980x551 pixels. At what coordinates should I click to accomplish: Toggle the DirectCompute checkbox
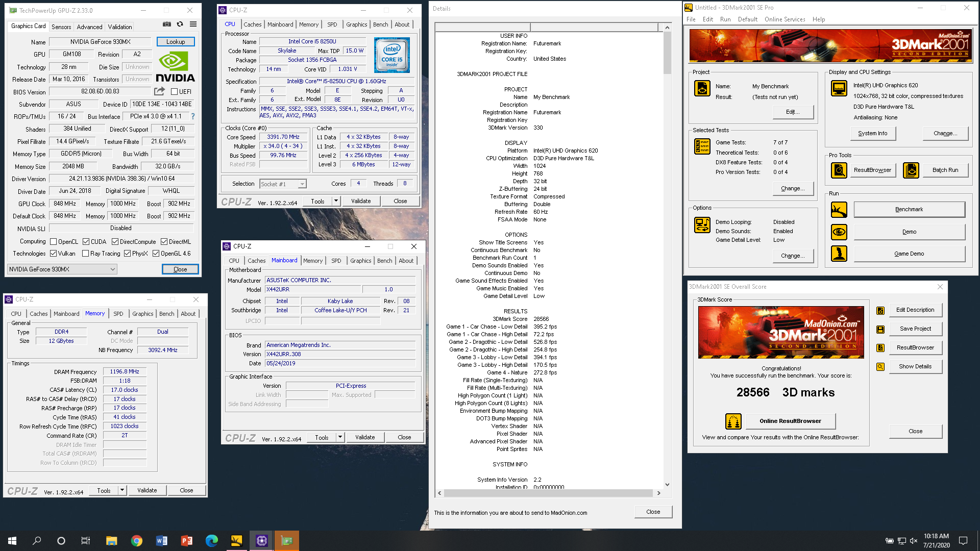point(115,242)
